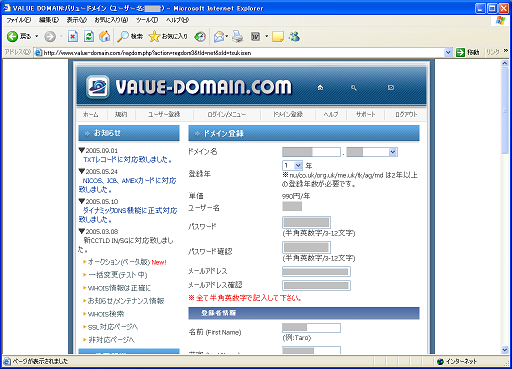Open the Search magnifier toolbar button
This screenshot has width=512, height=369.
(123, 36)
